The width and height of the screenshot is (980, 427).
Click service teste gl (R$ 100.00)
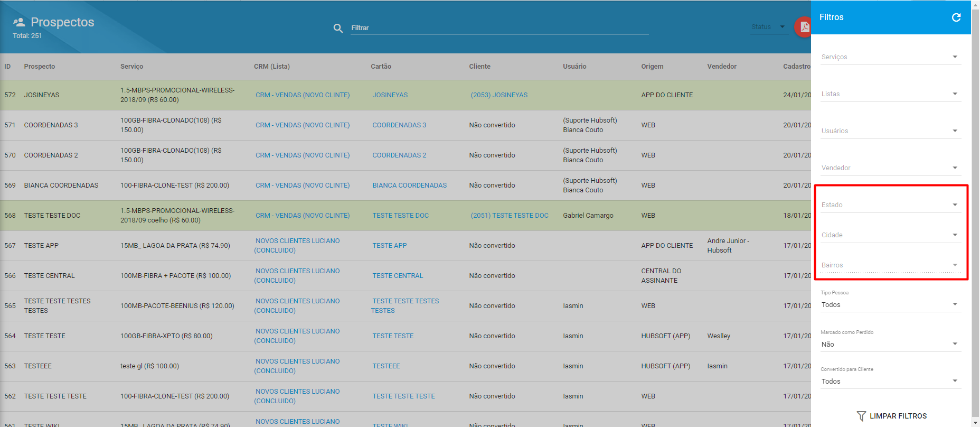tap(149, 366)
